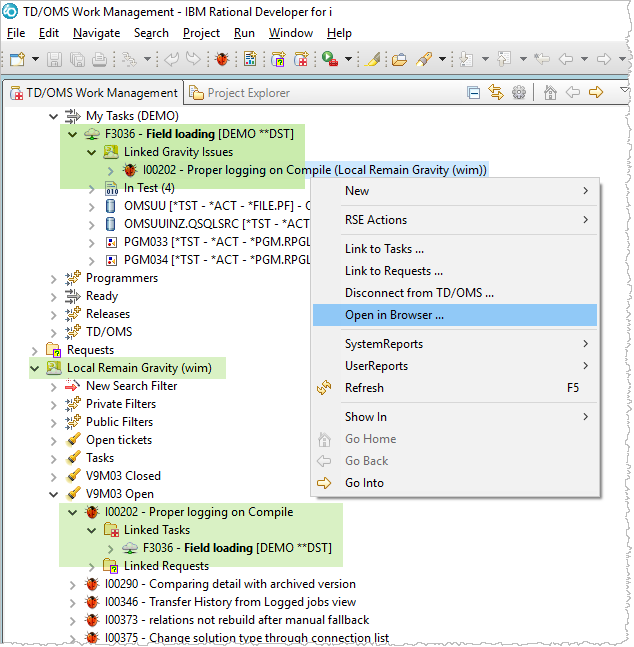Click the debug bug icon in toolbar

point(222,59)
